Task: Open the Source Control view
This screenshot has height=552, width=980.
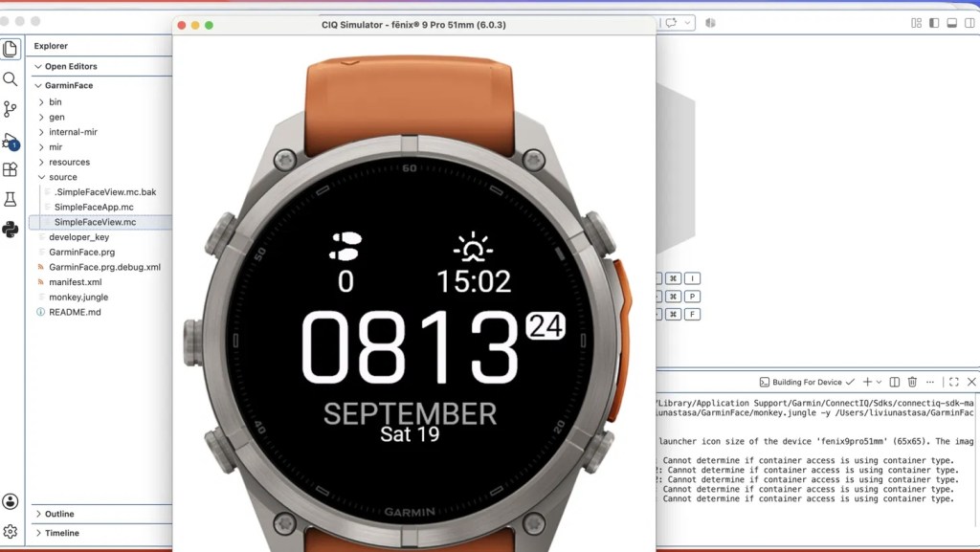Action: click(x=10, y=109)
